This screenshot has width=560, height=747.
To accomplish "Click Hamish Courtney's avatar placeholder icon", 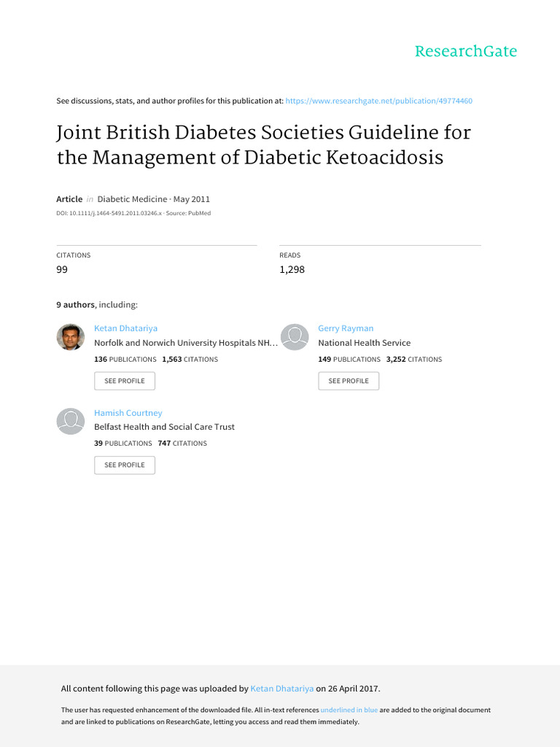I will click(71, 421).
